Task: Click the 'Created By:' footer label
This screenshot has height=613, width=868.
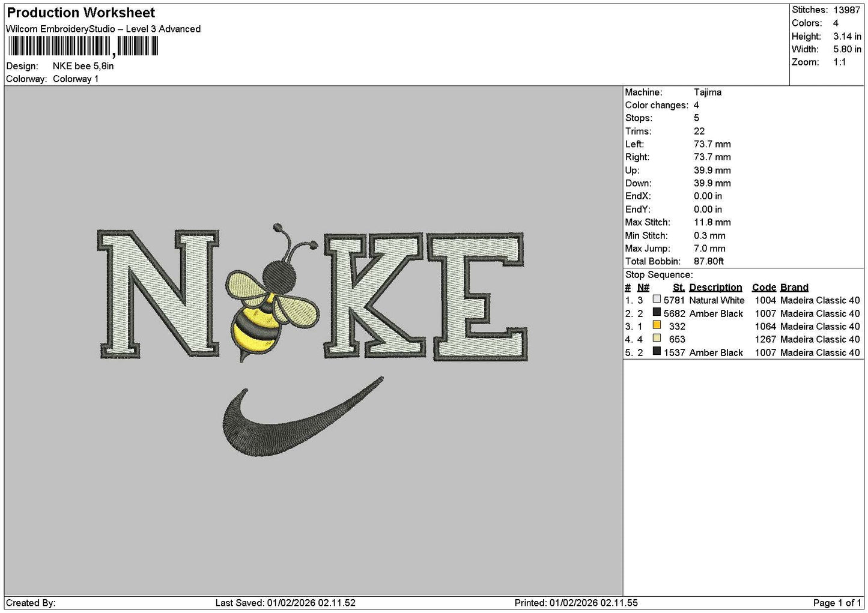Action: (x=31, y=603)
